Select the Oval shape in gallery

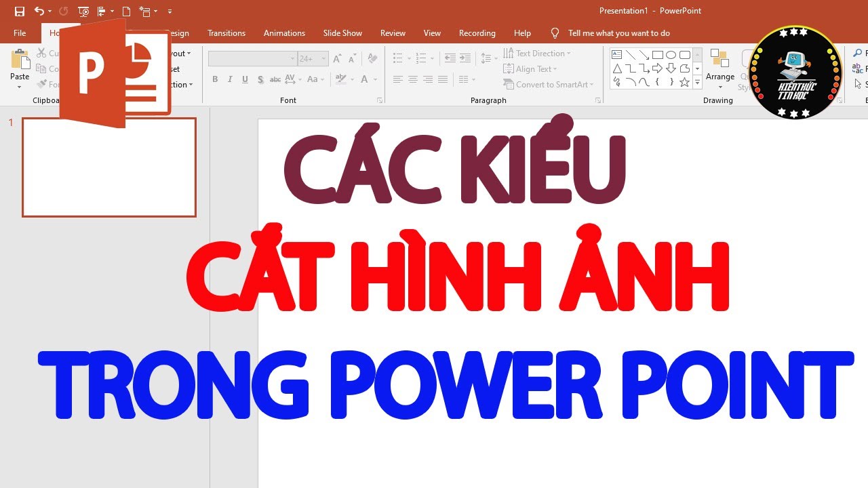(671, 55)
